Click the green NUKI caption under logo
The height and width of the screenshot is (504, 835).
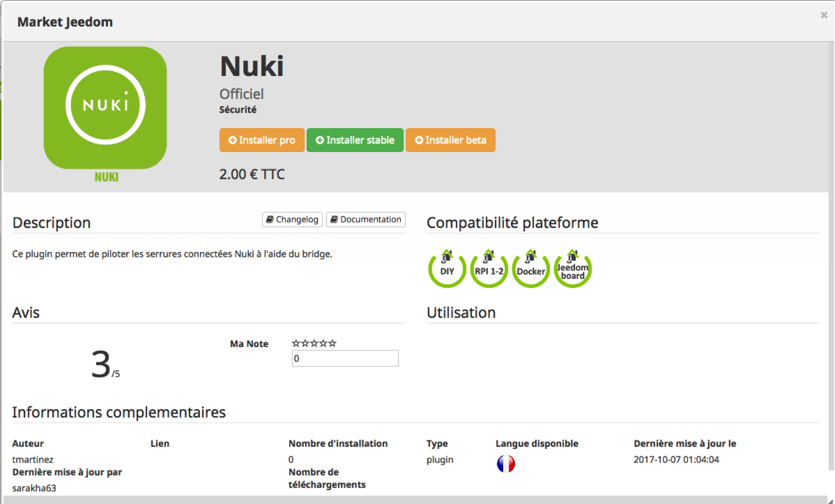pyautogui.click(x=106, y=177)
